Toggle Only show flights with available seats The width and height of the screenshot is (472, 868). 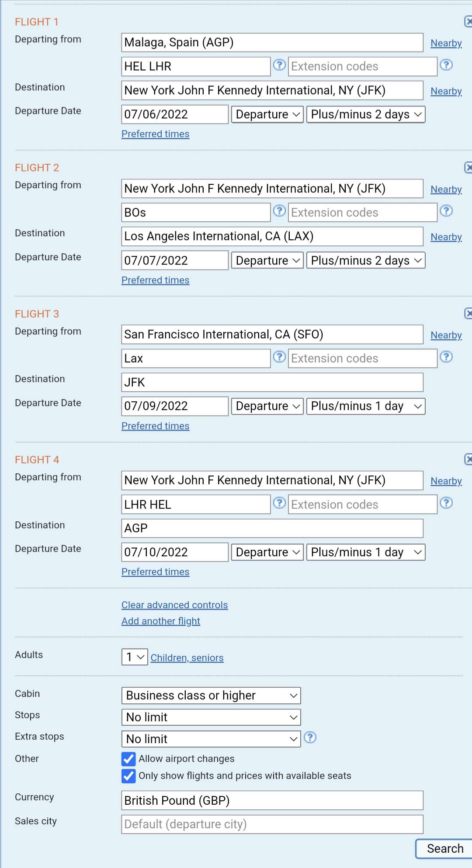pyautogui.click(x=128, y=776)
